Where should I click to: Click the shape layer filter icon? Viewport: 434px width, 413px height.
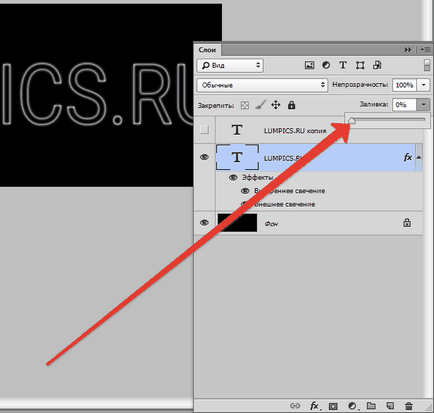(x=360, y=65)
